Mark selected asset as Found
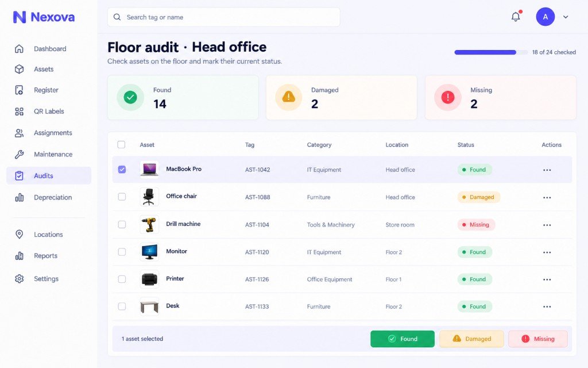The height and width of the screenshot is (368, 588). pyautogui.click(x=403, y=339)
